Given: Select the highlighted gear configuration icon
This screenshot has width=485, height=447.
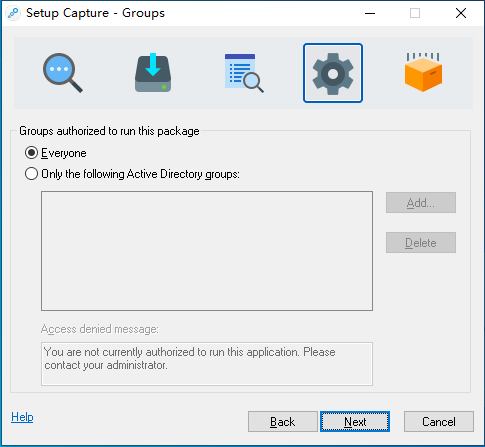Looking at the screenshot, I should [333, 73].
